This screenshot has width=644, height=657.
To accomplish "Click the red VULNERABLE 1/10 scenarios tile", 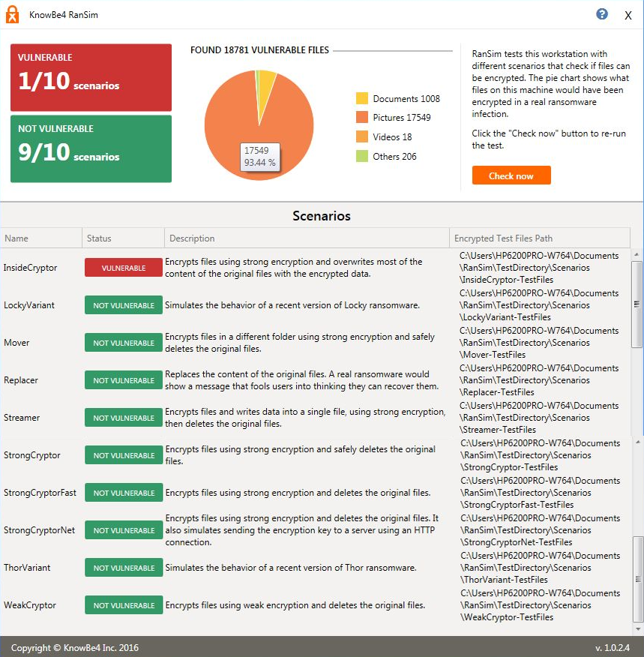I will click(x=91, y=77).
